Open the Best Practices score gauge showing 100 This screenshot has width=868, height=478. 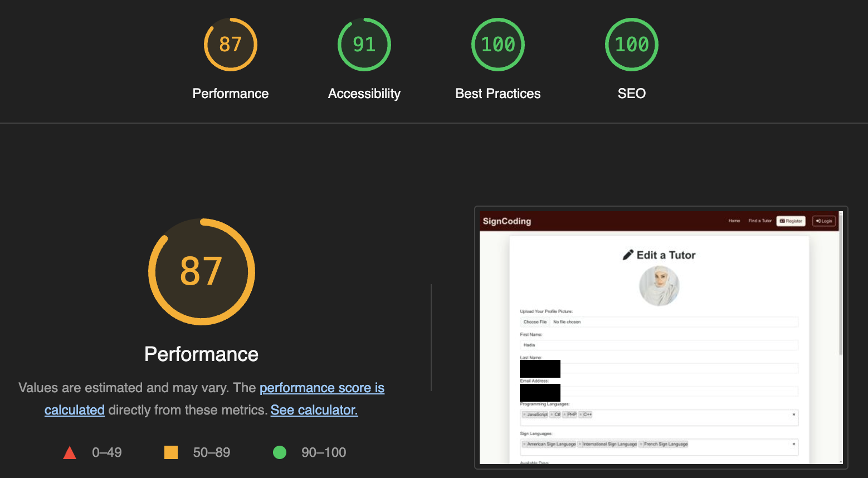coord(498,45)
